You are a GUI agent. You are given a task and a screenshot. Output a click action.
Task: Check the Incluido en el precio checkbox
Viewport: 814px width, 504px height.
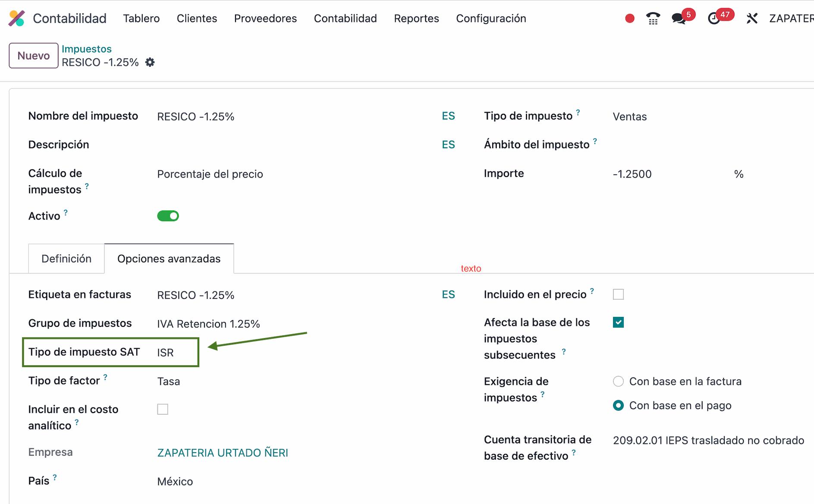click(618, 294)
